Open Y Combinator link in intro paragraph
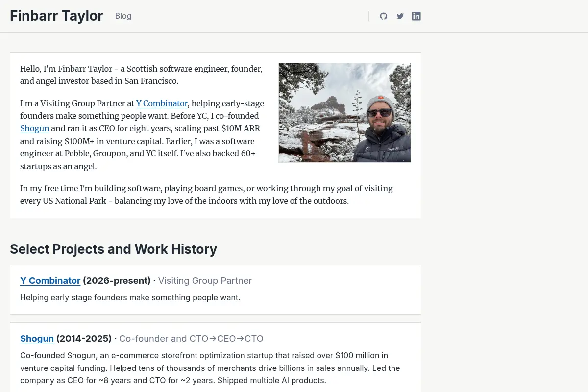Screen dimensions: 588x392 (x=162, y=103)
